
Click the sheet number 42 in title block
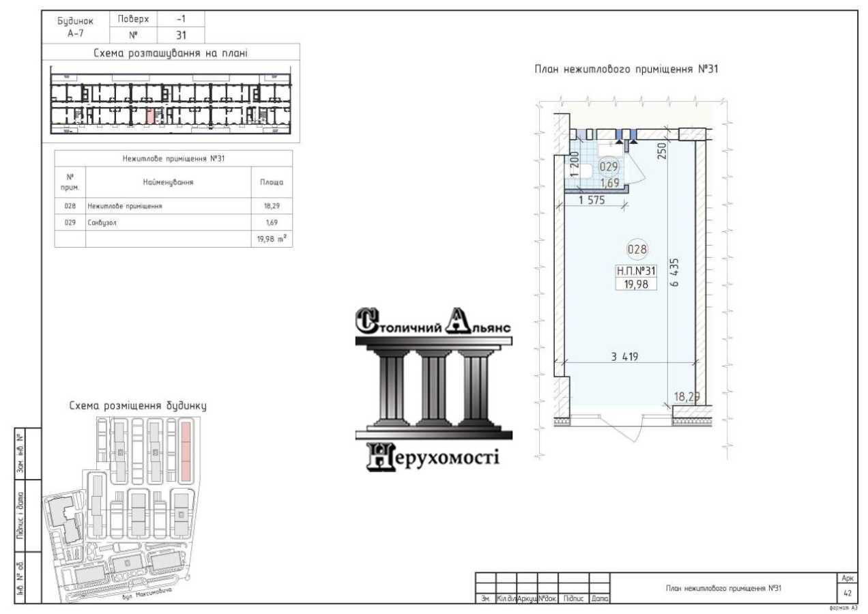[848, 593]
